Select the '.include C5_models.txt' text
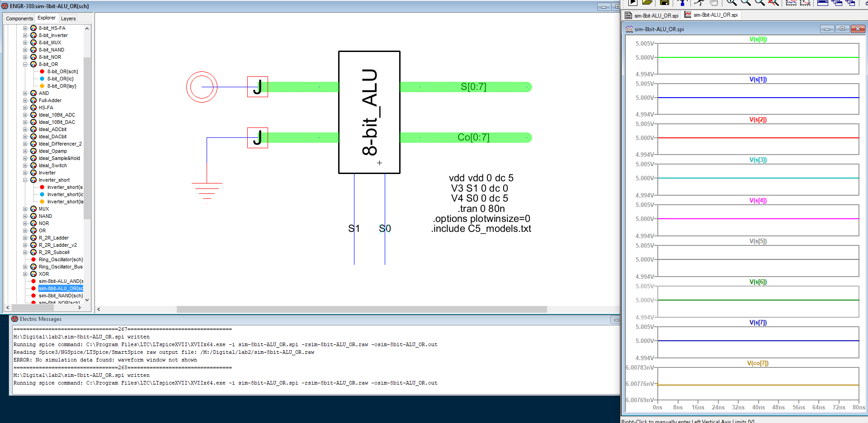The image size is (868, 423). pos(481,229)
